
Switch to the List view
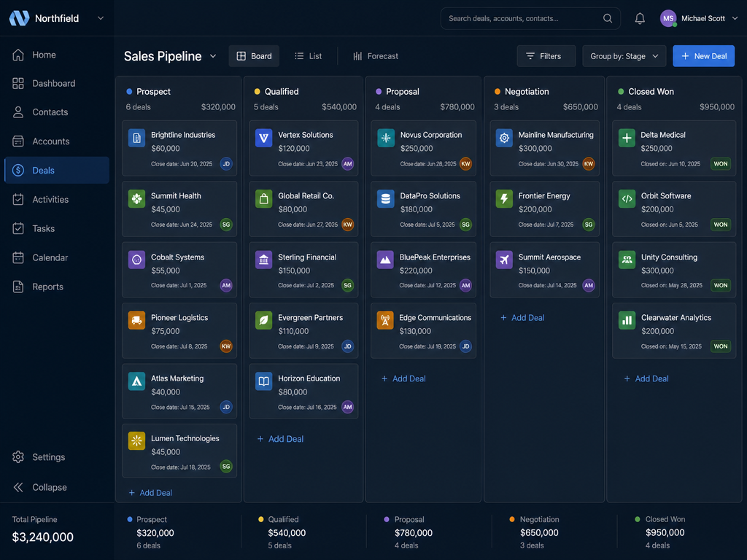(309, 56)
